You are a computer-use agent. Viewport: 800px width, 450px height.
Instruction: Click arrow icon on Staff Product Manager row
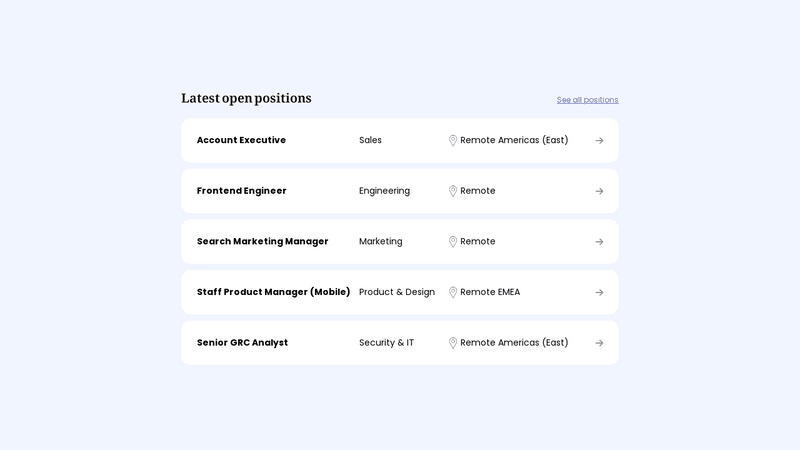coord(599,293)
